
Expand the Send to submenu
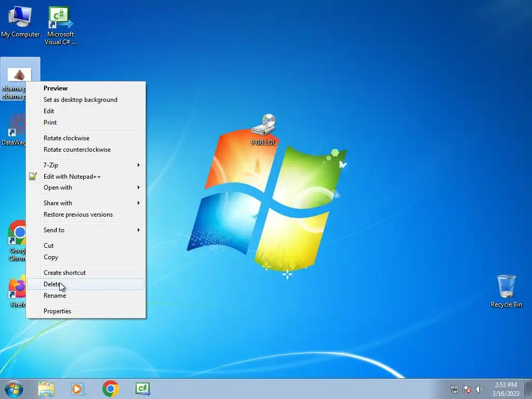pos(86,230)
